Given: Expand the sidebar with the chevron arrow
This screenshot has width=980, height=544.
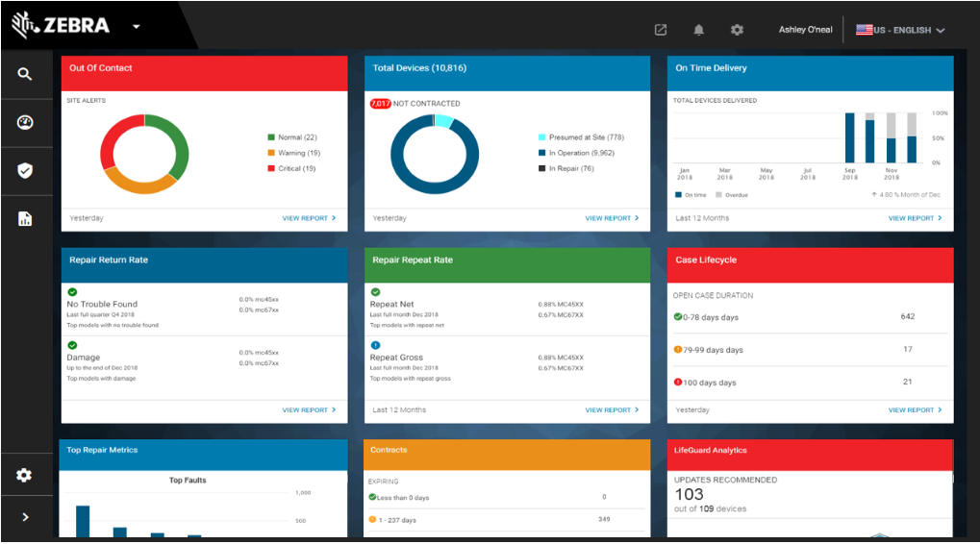Looking at the screenshot, I should 25,517.
